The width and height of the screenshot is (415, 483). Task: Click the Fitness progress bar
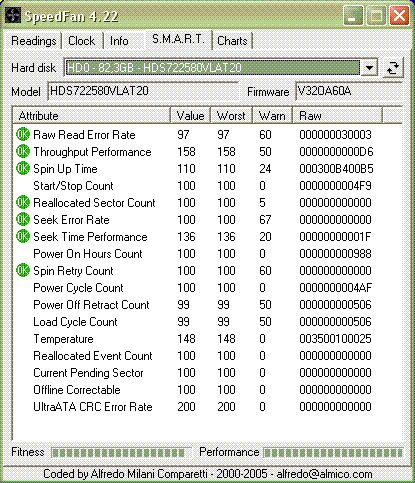click(x=121, y=452)
